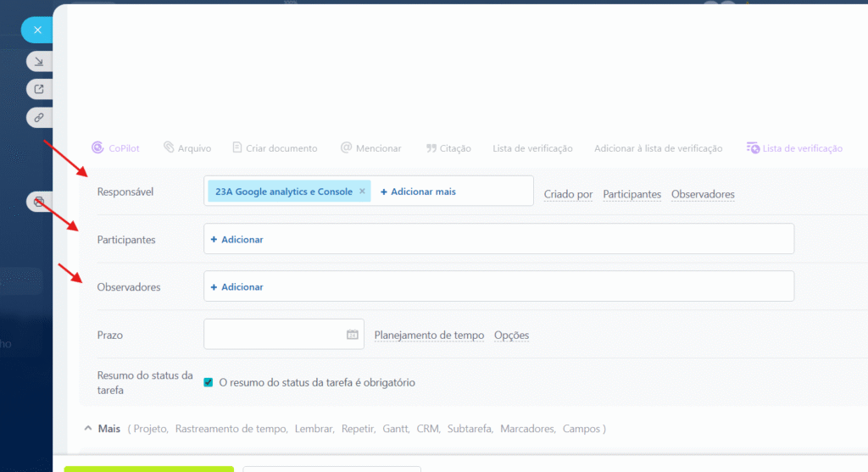Click the Criar documento icon
The image size is (868, 472).
(x=237, y=148)
